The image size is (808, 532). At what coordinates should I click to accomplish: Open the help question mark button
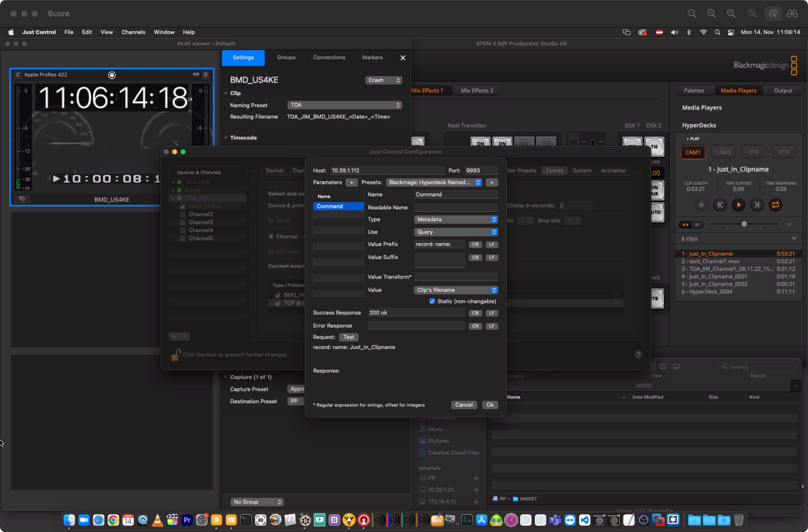pos(638,355)
